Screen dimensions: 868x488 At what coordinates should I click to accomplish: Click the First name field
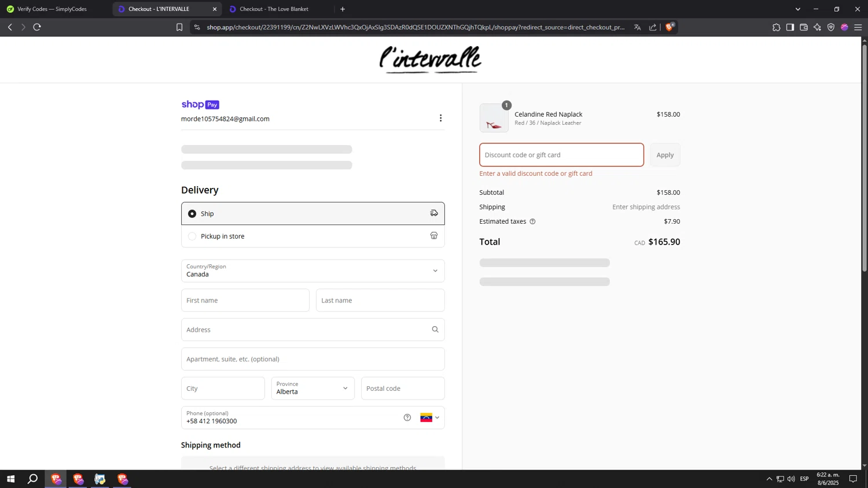[x=245, y=301]
